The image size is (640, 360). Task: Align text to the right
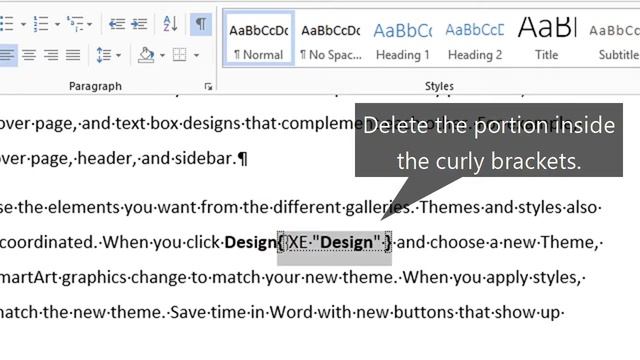(x=51, y=55)
